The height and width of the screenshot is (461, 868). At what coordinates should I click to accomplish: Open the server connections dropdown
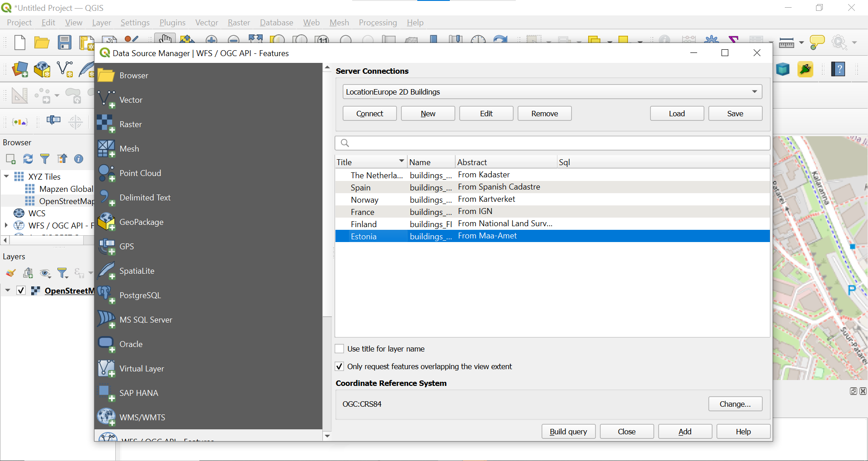pos(552,92)
